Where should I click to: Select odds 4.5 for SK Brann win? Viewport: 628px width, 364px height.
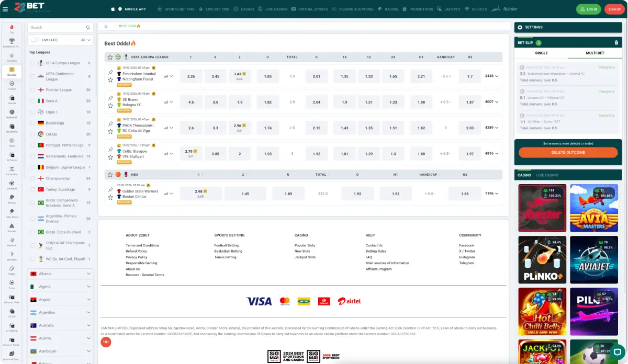click(x=191, y=102)
